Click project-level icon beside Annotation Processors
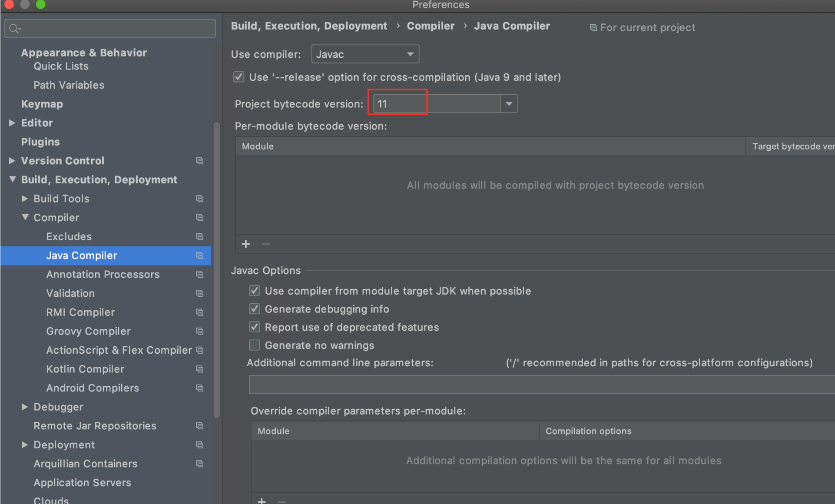Screen dimensions: 835x504 pyautogui.click(x=199, y=275)
